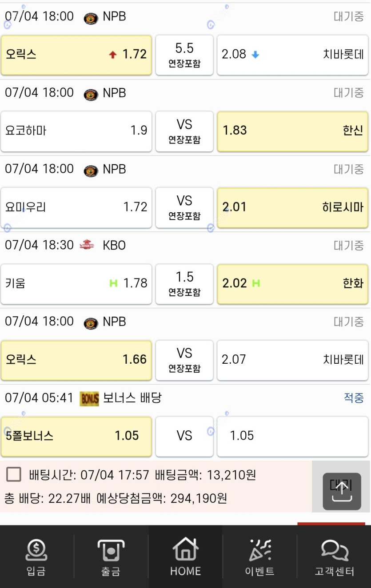
Task: Click the BONUS badge icon
Action: click(x=89, y=398)
